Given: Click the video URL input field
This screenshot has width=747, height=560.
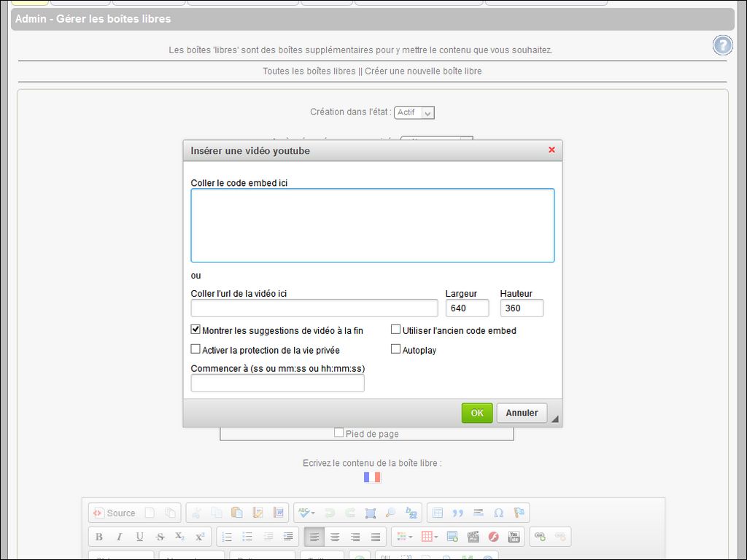Looking at the screenshot, I should point(314,308).
